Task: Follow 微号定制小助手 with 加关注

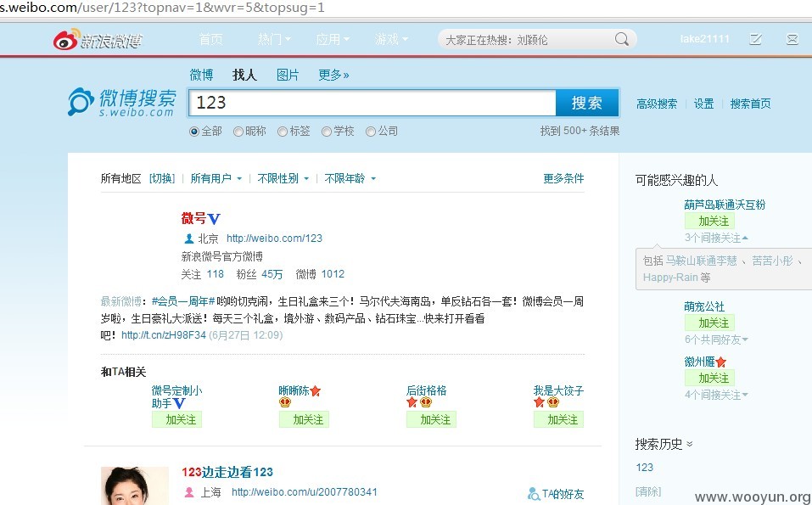Action: tap(176, 419)
